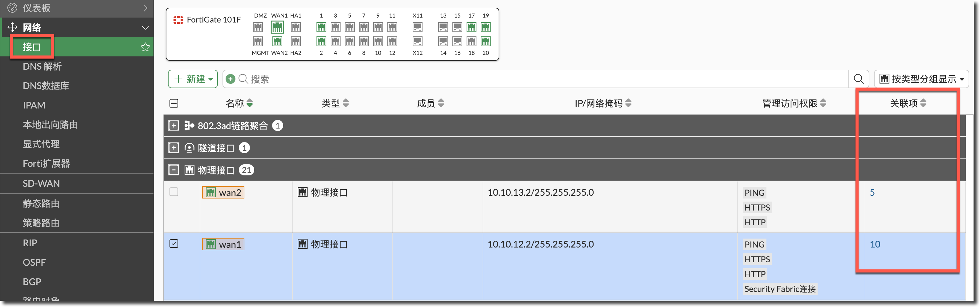The width and height of the screenshot is (980, 307).
Task: Toggle the select-all header checkbox
Action: [x=174, y=104]
